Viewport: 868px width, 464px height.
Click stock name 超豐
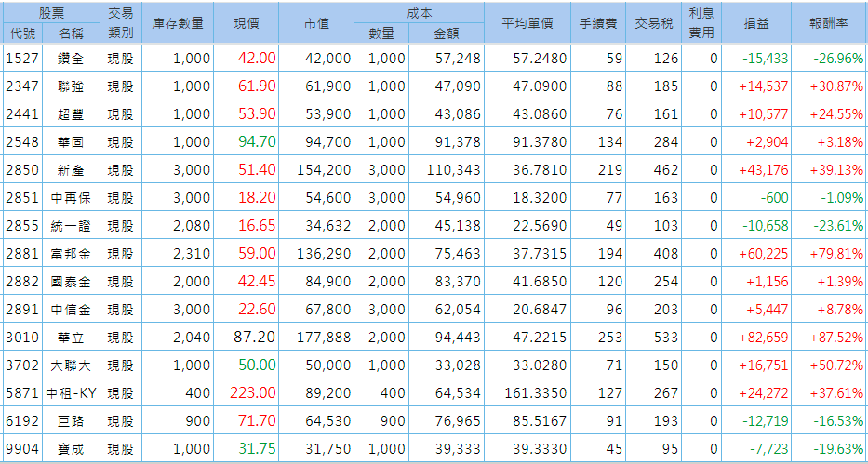coord(71,114)
